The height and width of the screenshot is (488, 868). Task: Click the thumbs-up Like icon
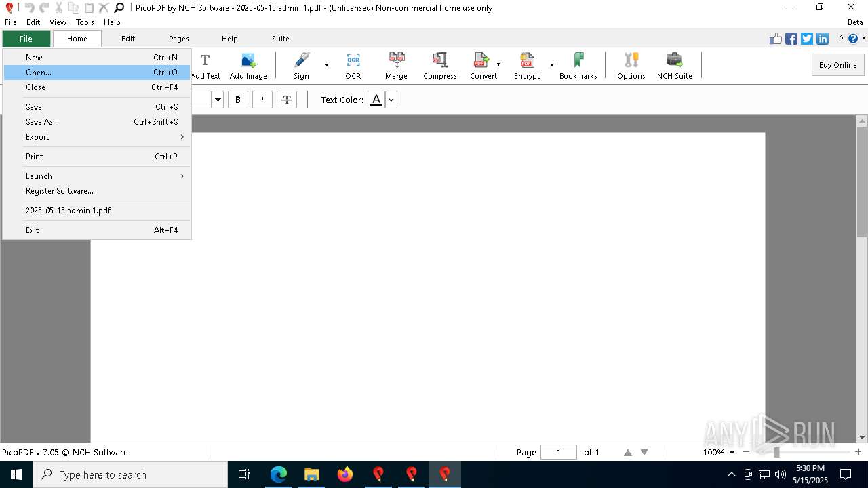click(x=776, y=39)
